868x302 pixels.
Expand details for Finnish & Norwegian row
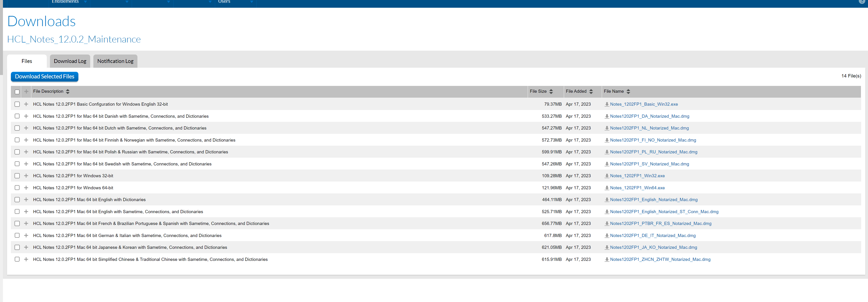point(26,140)
